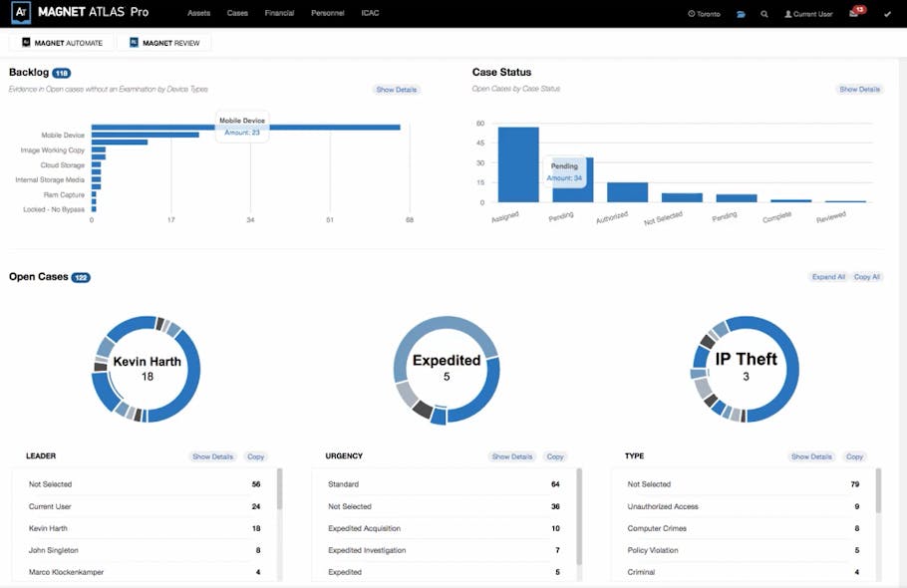The width and height of the screenshot is (907, 588).
Task: Open the Cases menu
Action: [236, 13]
